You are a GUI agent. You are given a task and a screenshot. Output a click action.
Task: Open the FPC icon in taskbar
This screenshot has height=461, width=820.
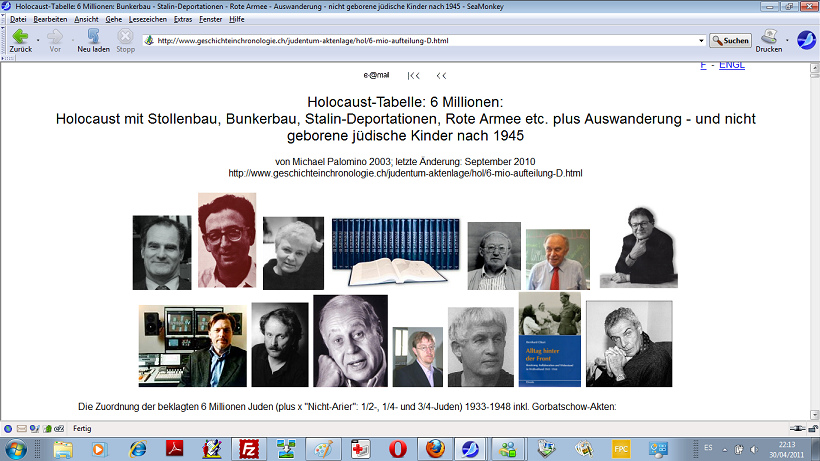tap(621, 450)
